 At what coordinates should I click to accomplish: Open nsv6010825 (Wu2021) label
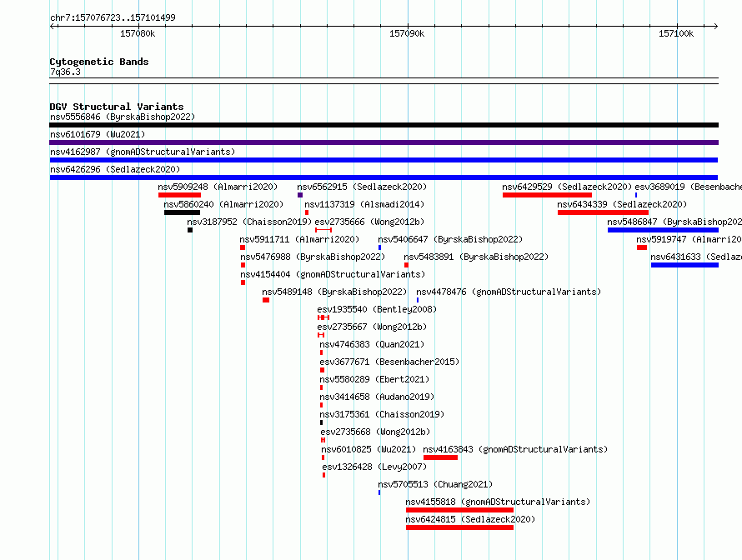click(x=368, y=449)
